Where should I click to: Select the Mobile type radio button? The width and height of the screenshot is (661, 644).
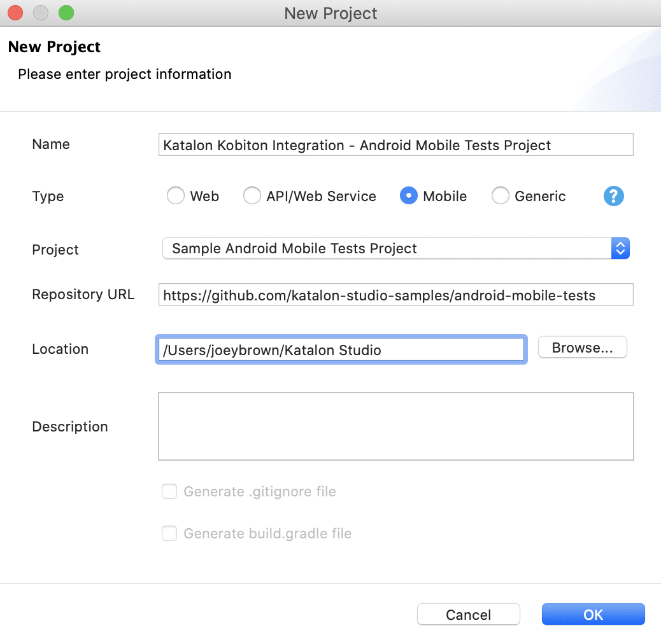point(408,196)
